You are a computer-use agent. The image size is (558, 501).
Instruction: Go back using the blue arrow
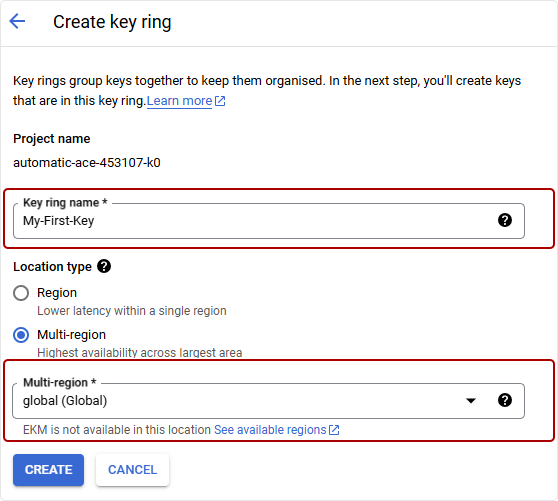click(x=17, y=21)
